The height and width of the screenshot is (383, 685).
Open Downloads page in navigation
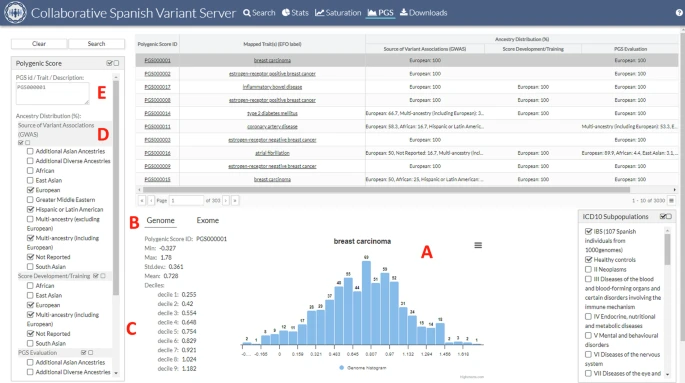[x=424, y=13]
